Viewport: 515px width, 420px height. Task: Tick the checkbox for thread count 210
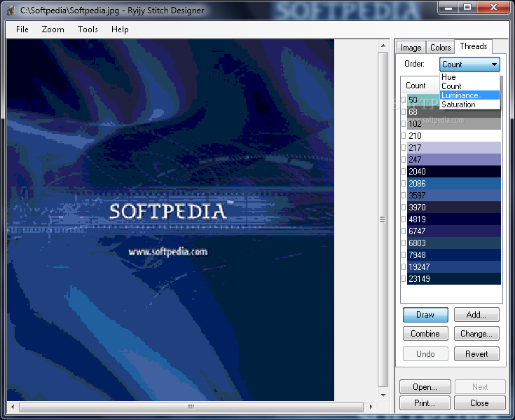(404, 136)
